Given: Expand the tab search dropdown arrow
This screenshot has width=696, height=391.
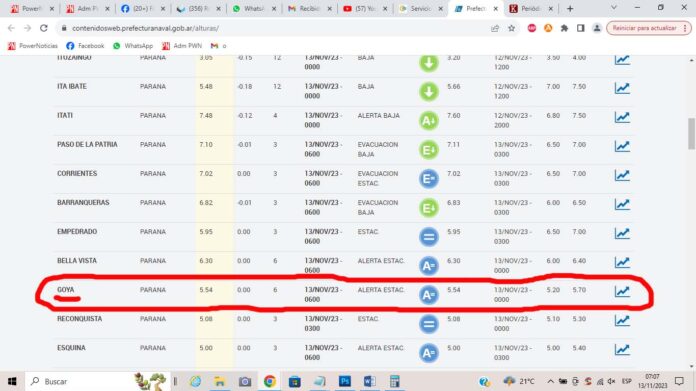Looking at the screenshot, I should click(614, 8).
